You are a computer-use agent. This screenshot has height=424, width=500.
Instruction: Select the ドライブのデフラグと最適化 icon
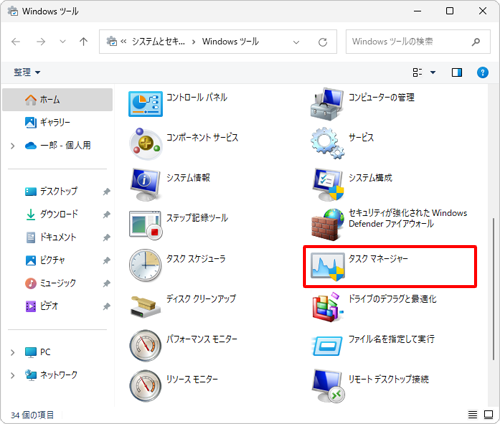tap(327, 307)
